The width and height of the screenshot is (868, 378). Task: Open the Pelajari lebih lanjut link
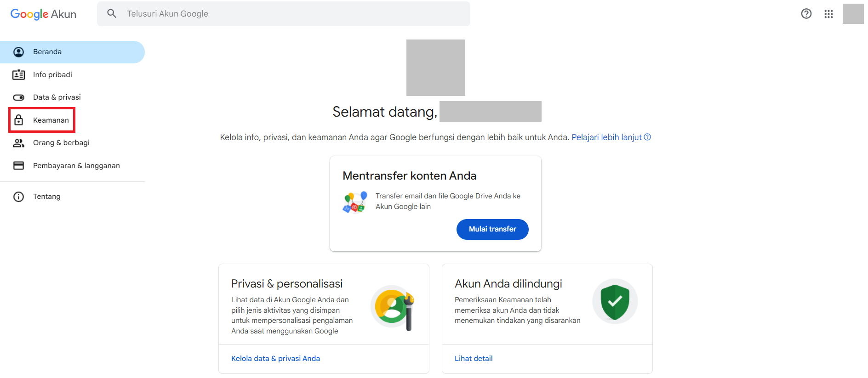pyautogui.click(x=606, y=137)
